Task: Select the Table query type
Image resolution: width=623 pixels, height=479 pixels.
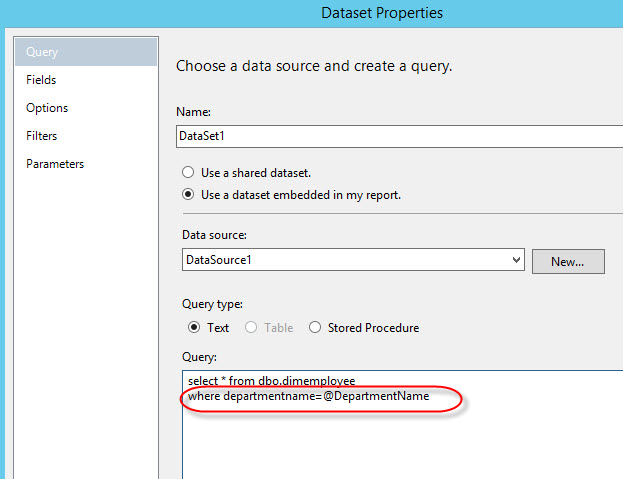Action: (x=250, y=327)
